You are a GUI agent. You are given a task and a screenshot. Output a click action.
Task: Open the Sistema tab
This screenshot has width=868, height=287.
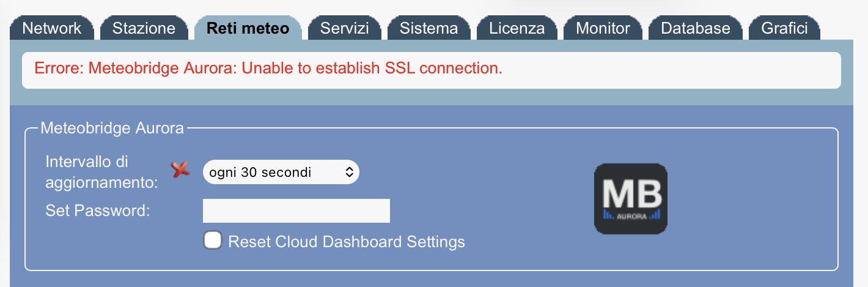pos(428,28)
